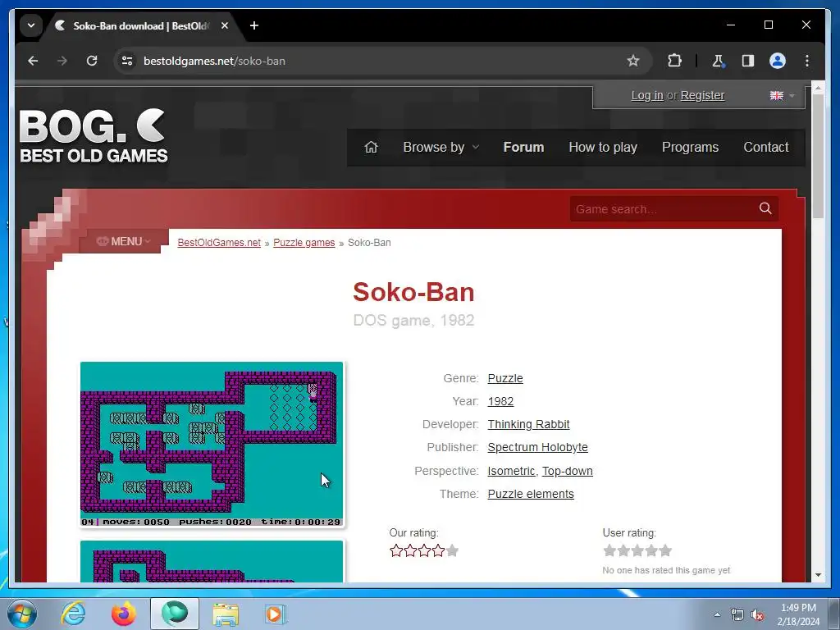Image resolution: width=840 pixels, height=630 pixels.
Task: Click the muted volume tray icon
Action: click(757, 615)
